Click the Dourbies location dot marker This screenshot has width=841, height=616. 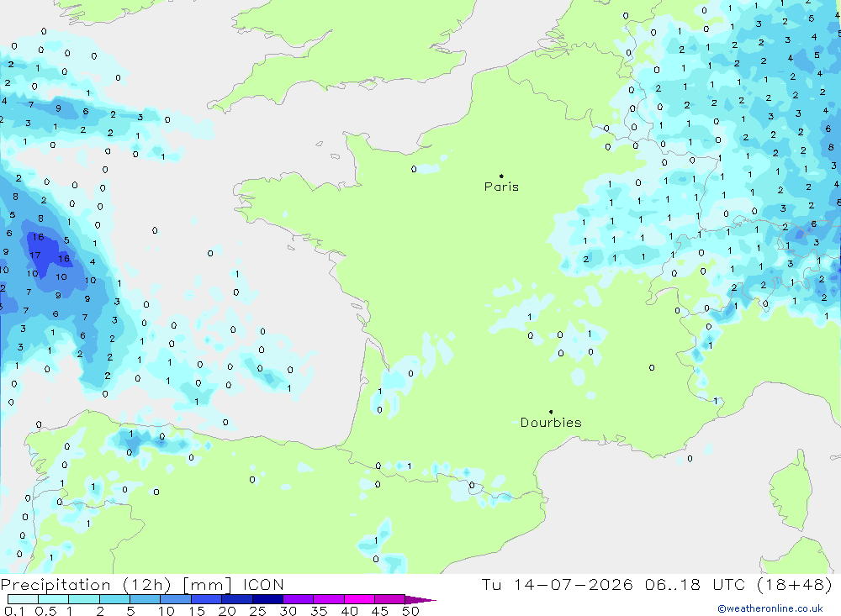(551, 412)
